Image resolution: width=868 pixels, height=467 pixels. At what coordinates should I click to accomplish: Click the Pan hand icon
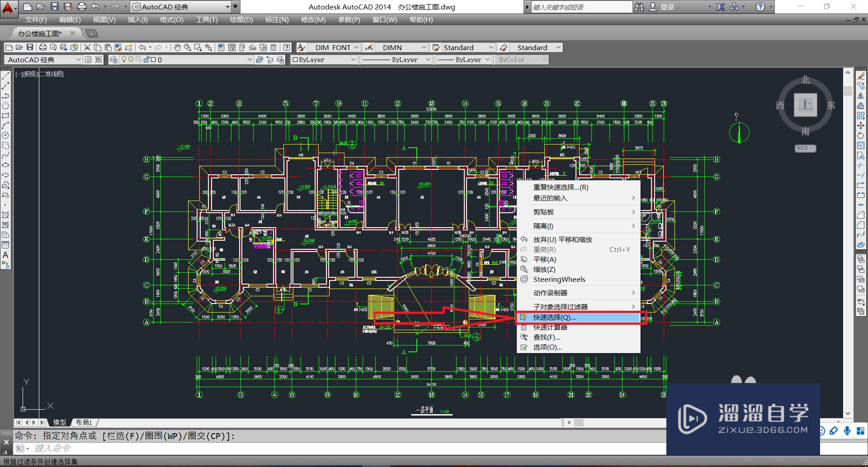point(177,47)
